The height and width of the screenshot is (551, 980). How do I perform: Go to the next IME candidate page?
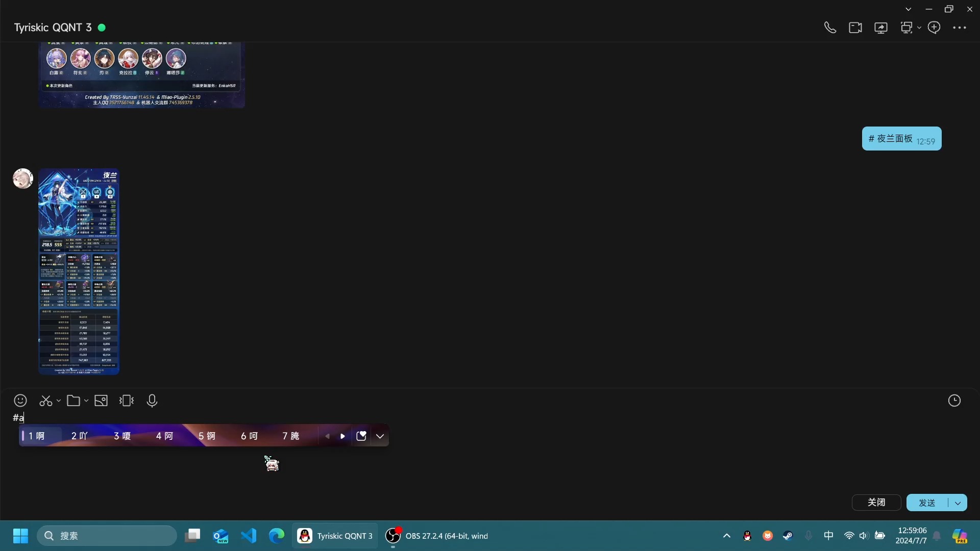[342, 436]
